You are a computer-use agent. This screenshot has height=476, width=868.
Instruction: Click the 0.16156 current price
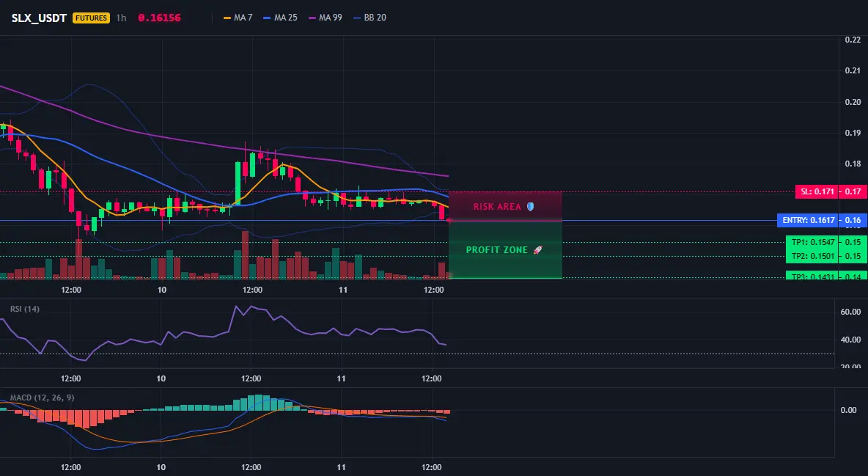coord(159,18)
